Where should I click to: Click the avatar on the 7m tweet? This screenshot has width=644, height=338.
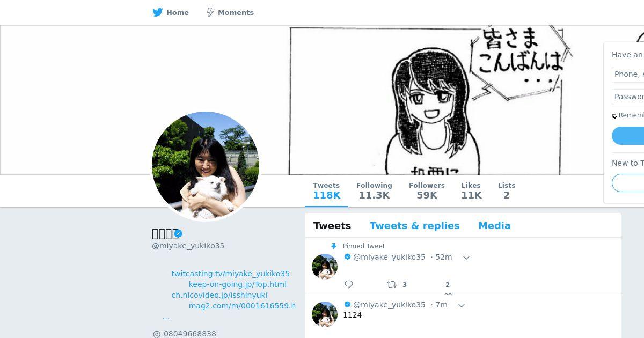325,314
